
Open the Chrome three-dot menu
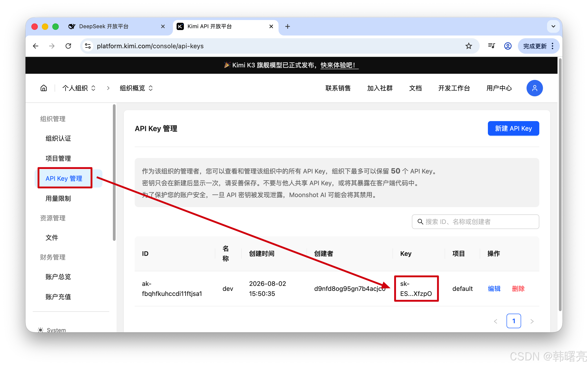click(553, 46)
